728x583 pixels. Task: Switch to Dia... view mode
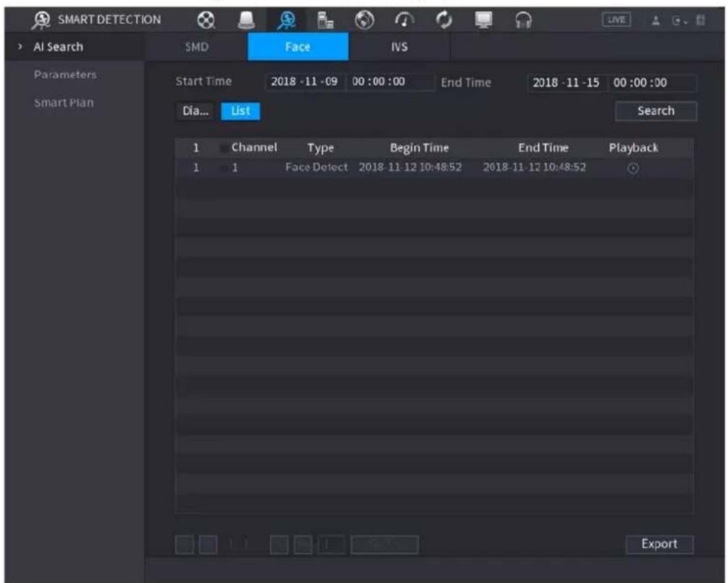195,111
